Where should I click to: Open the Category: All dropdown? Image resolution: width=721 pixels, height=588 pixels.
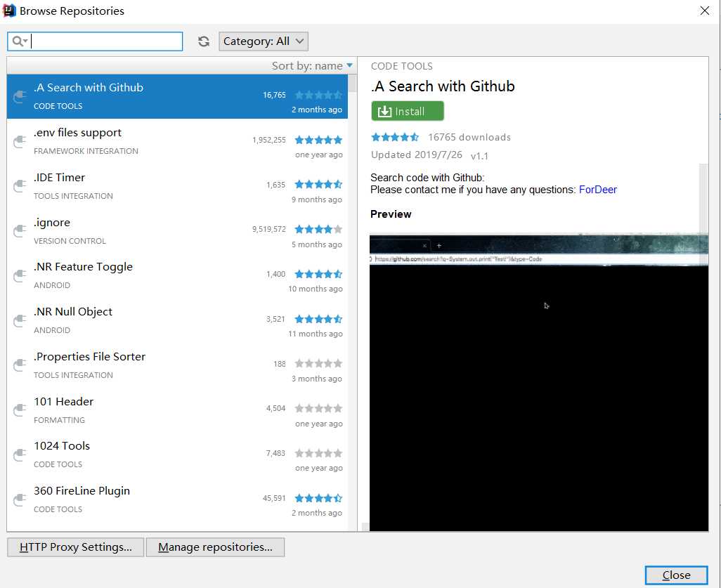264,41
